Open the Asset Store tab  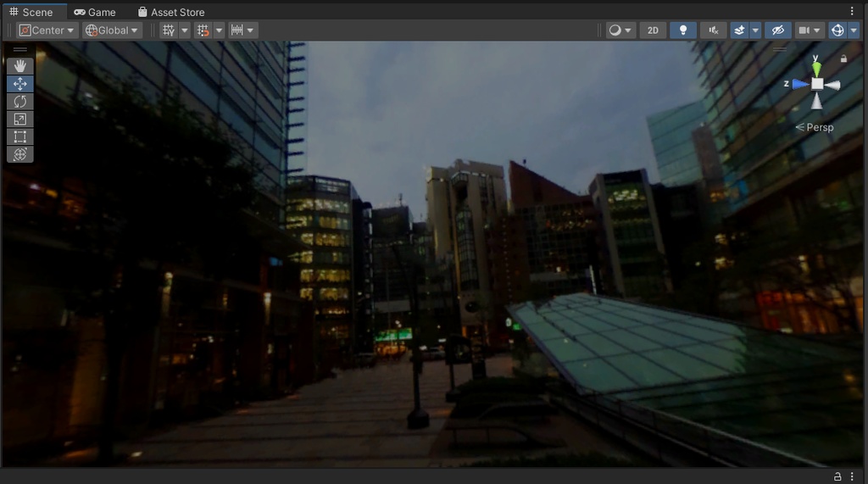pyautogui.click(x=171, y=12)
